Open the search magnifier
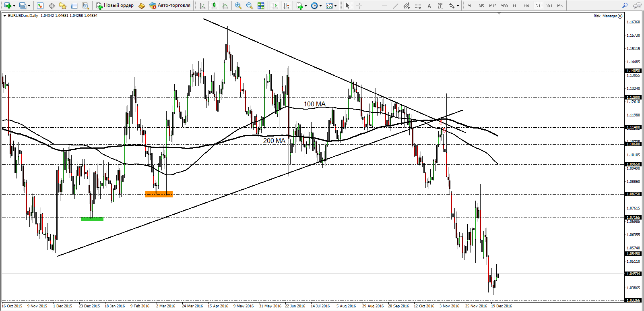The height and width of the screenshot is (311, 644). click(625, 6)
